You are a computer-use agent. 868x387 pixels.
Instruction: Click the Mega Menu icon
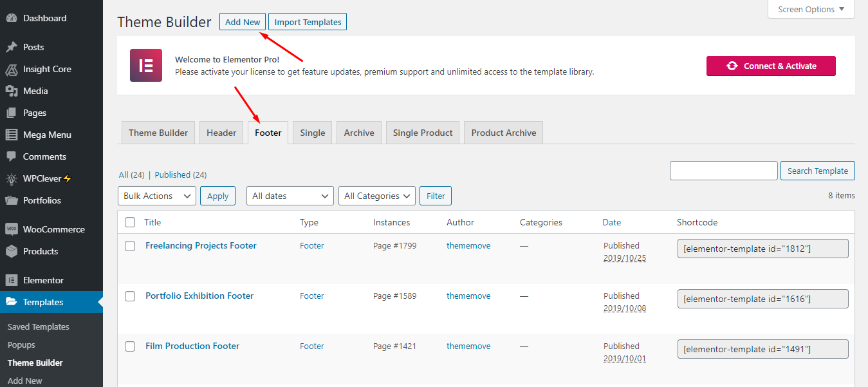tap(11, 135)
